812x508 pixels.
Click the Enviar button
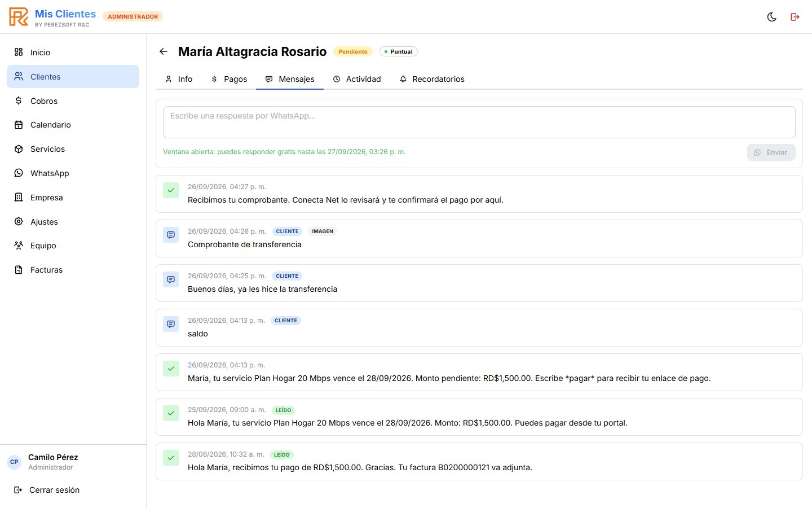coord(771,152)
